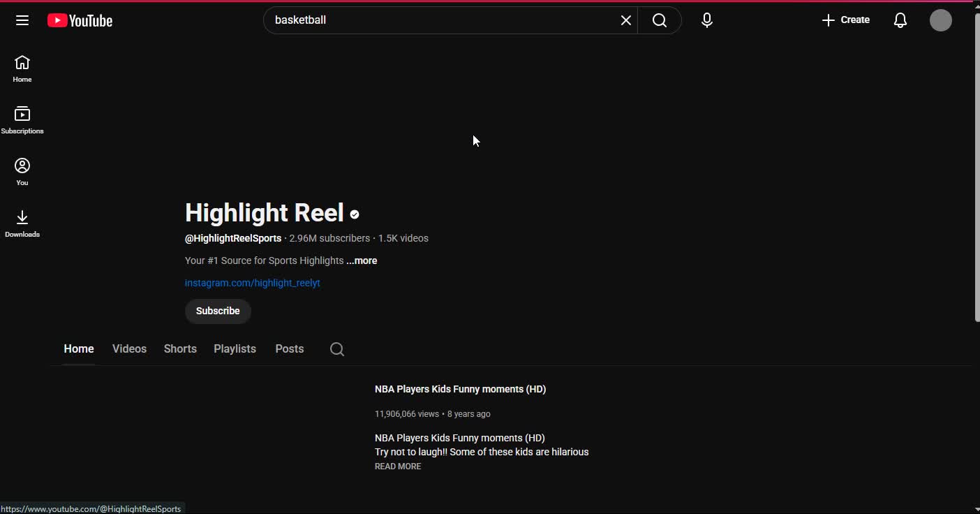980x514 pixels.
Task: Open Subscriptions in sidebar
Action: [x=22, y=120]
